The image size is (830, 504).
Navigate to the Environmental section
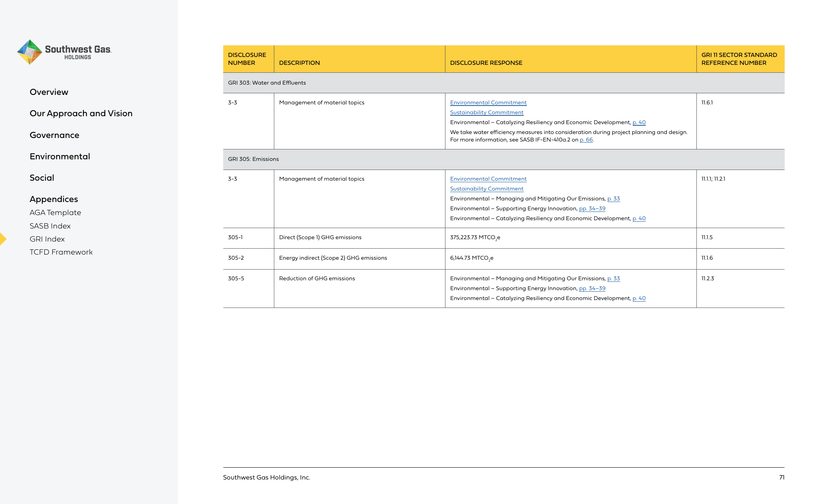pyautogui.click(x=60, y=157)
